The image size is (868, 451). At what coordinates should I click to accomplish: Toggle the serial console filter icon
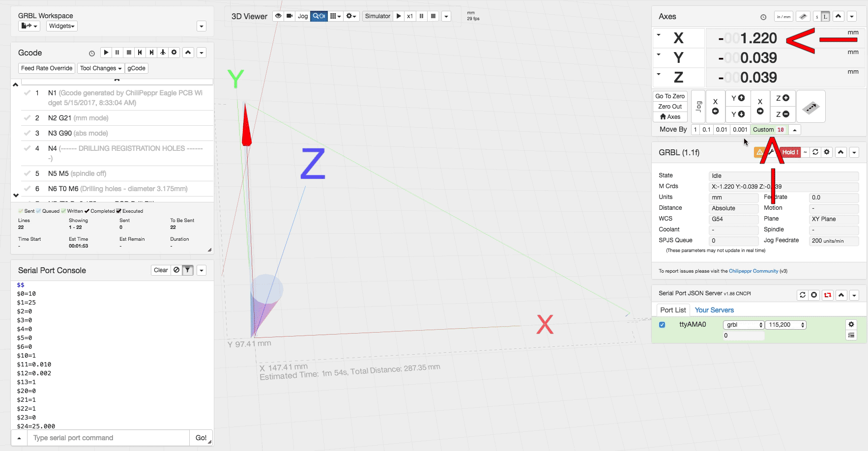(187, 270)
